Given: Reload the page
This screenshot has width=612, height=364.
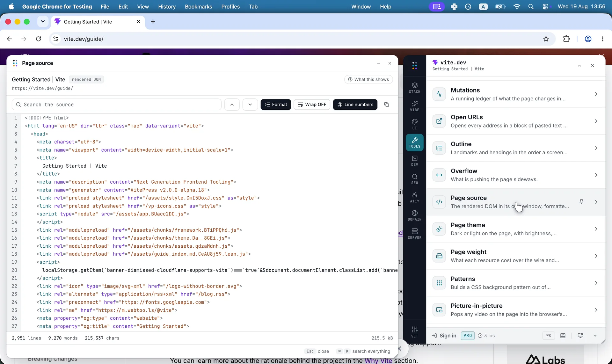Looking at the screenshot, I should 39,39.
